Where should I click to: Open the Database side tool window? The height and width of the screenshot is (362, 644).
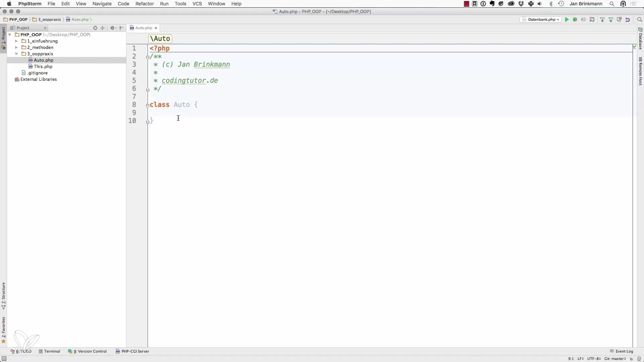640,39
